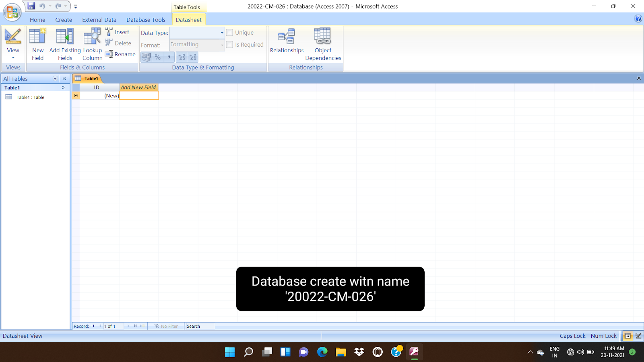Open the All Tables navigation dropdown

[x=56, y=79]
